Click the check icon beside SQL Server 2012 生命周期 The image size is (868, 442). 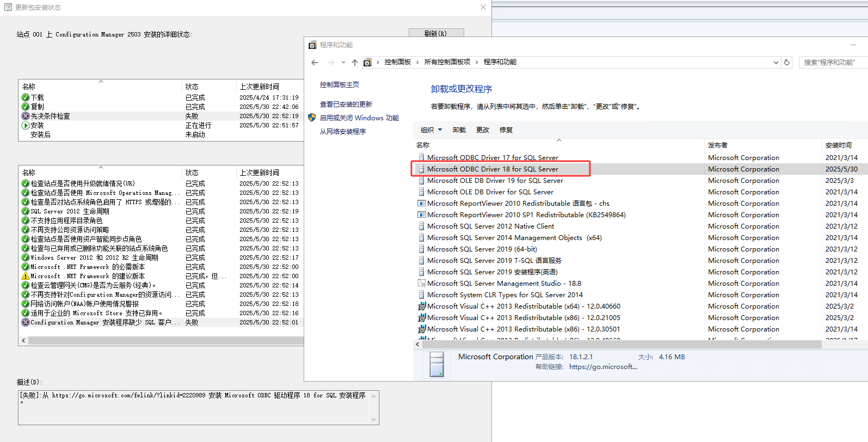pyautogui.click(x=25, y=211)
